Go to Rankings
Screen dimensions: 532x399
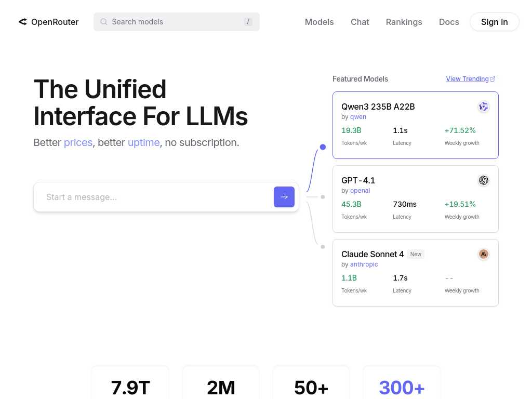point(404,22)
